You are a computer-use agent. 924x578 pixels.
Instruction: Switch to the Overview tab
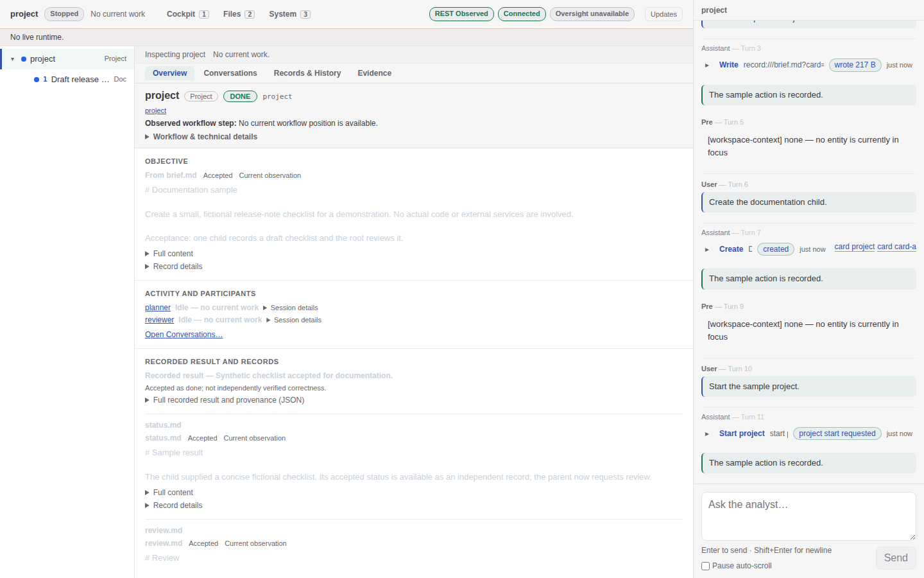point(170,73)
